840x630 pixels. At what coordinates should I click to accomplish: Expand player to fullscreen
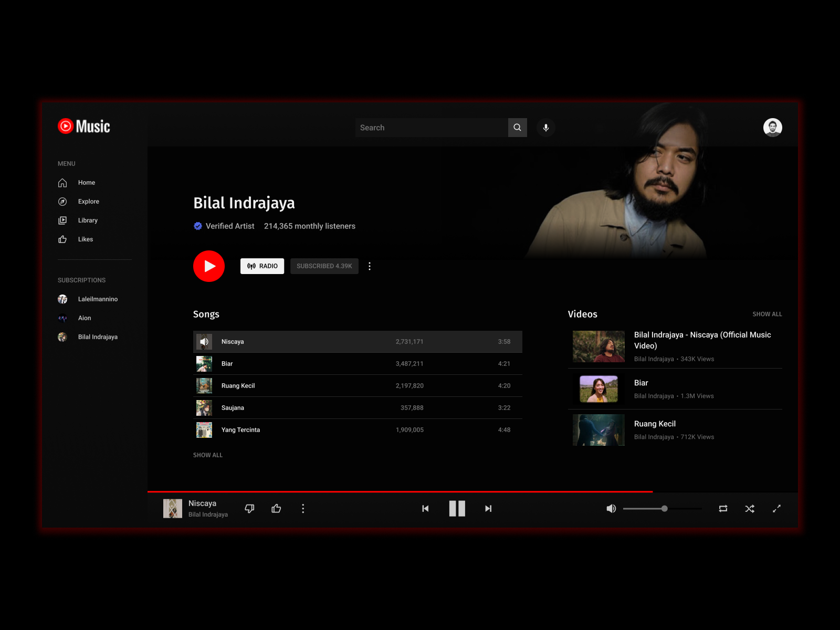pyautogui.click(x=776, y=509)
